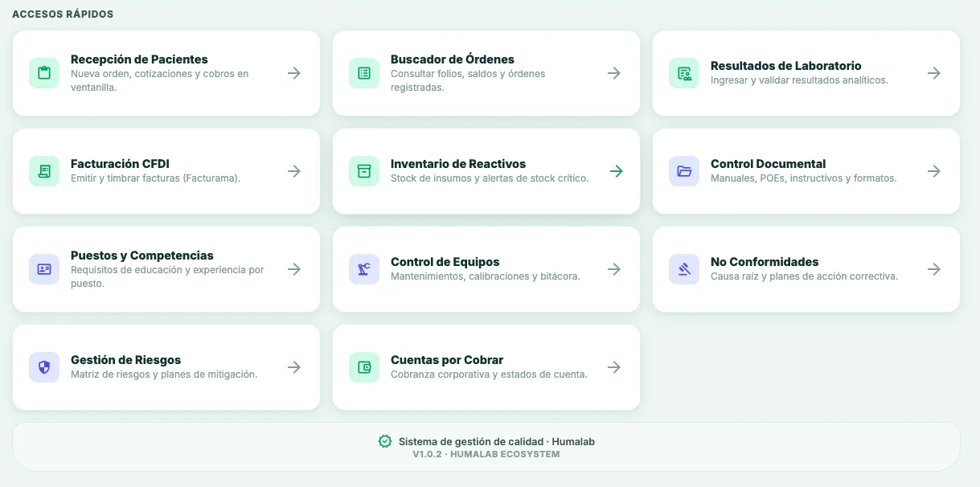Viewport: 980px width, 487px height.
Task: Click the arrow on Puestos y Competencias card
Action: pos(294,269)
